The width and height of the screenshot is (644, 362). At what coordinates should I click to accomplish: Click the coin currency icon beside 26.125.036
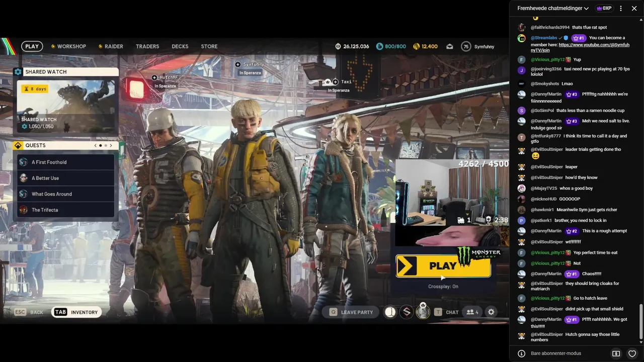point(338,46)
